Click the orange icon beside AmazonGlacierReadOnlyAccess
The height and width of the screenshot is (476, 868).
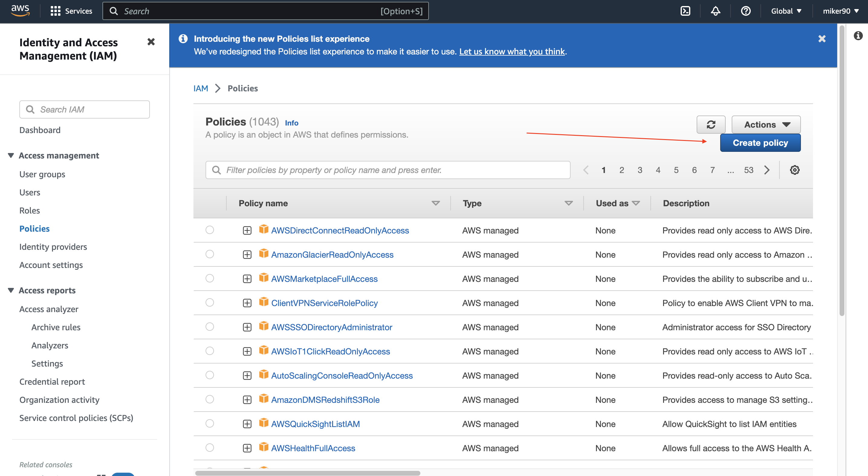pyautogui.click(x=264, y=254)
